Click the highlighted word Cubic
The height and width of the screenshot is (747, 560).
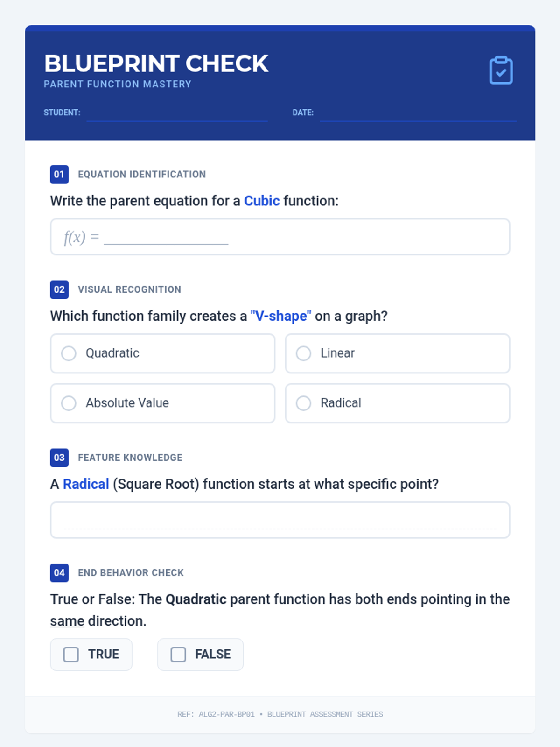(262, 201)
